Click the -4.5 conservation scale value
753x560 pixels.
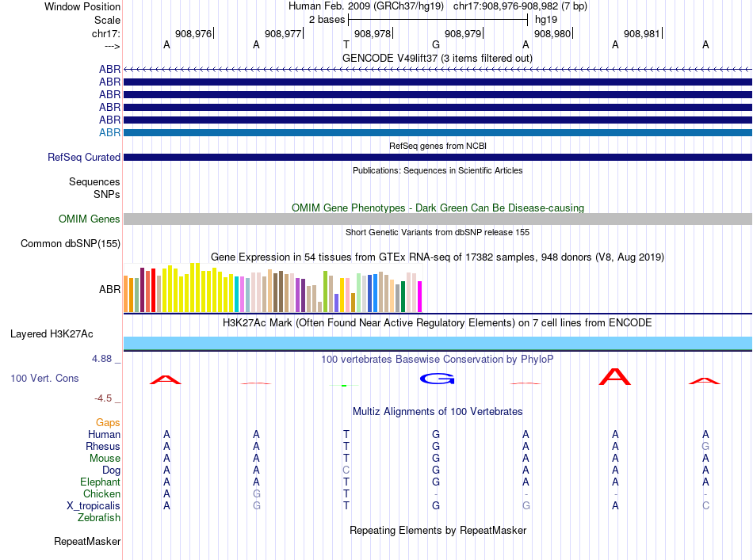tap(103, 398)
